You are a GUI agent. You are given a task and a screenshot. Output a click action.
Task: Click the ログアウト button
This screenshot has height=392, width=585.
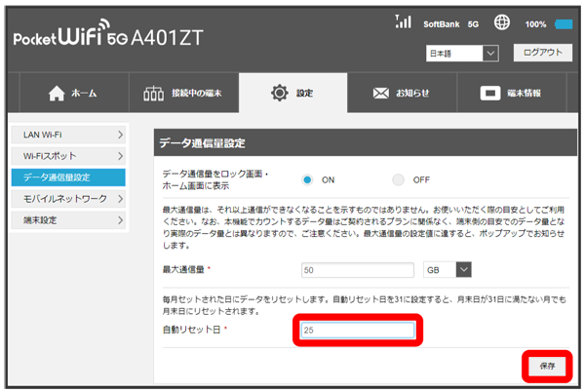542,53
